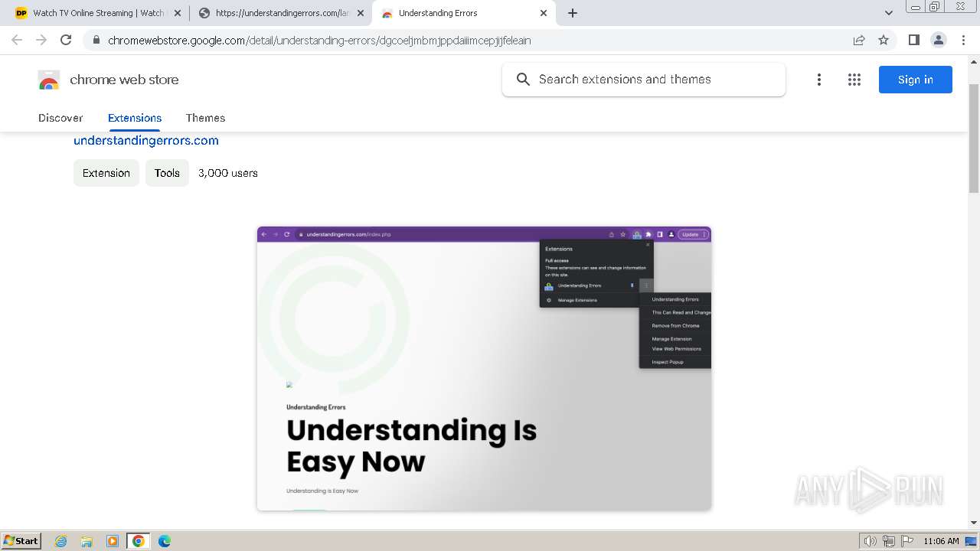Launch Internet Explorer from taskbar
The width and height of the screenshot is (980, 551).
(60, 541)
